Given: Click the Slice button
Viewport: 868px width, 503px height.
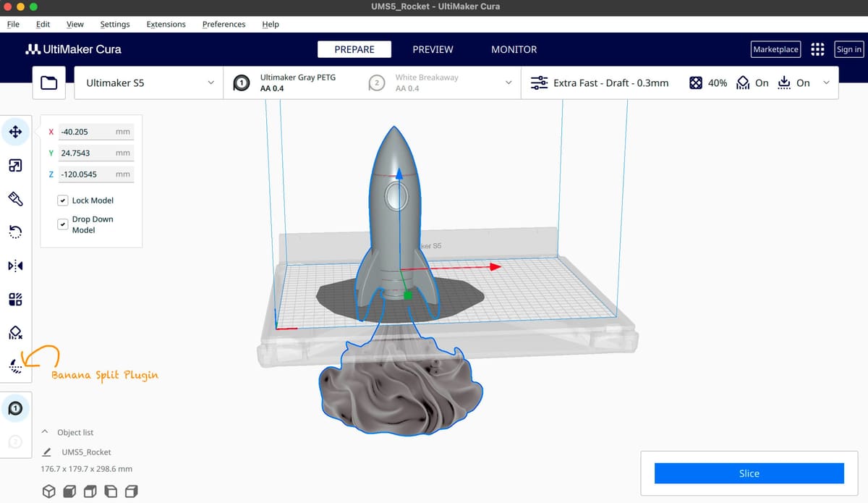Looking at the screenshot, I should click(749, 473).
